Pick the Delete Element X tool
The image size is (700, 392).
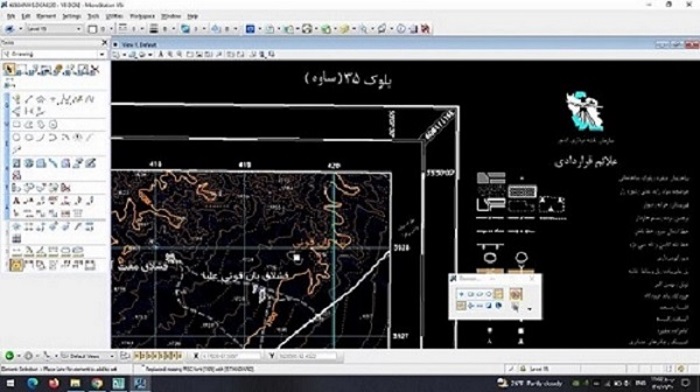coord(94,69)
